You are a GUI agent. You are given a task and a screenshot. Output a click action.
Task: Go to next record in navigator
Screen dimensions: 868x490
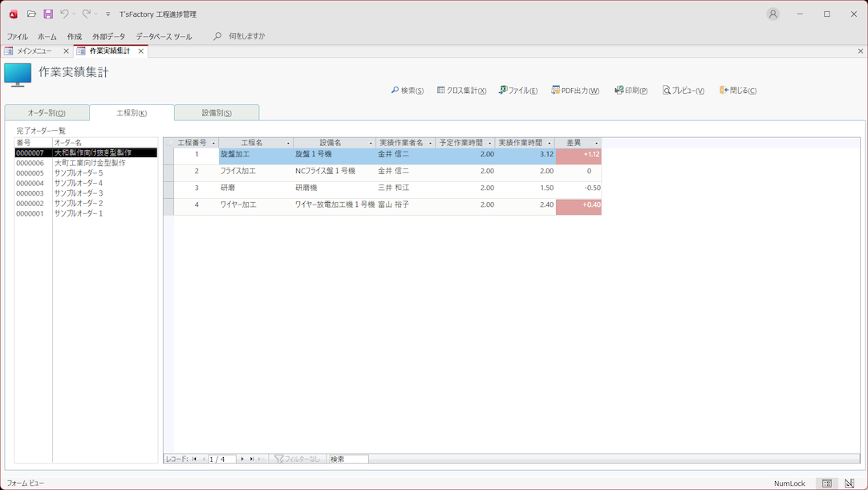(x=242, y=460)
